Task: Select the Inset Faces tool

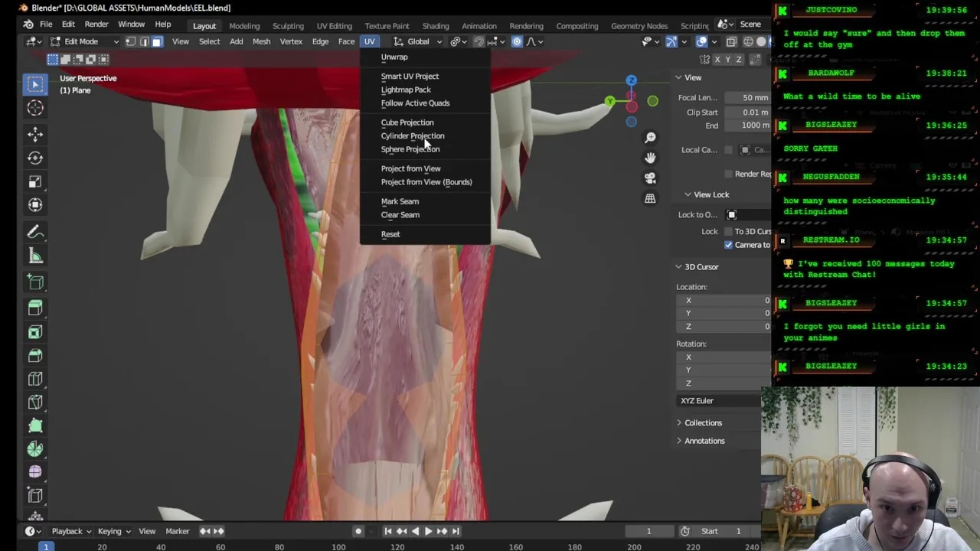Action: 35,332
